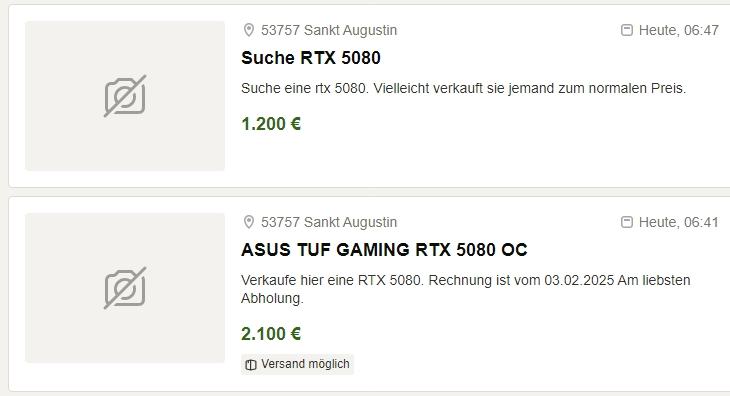Open the 'Suche RTX 5080' listing title
730x396 pixels.
pos(311,58)
